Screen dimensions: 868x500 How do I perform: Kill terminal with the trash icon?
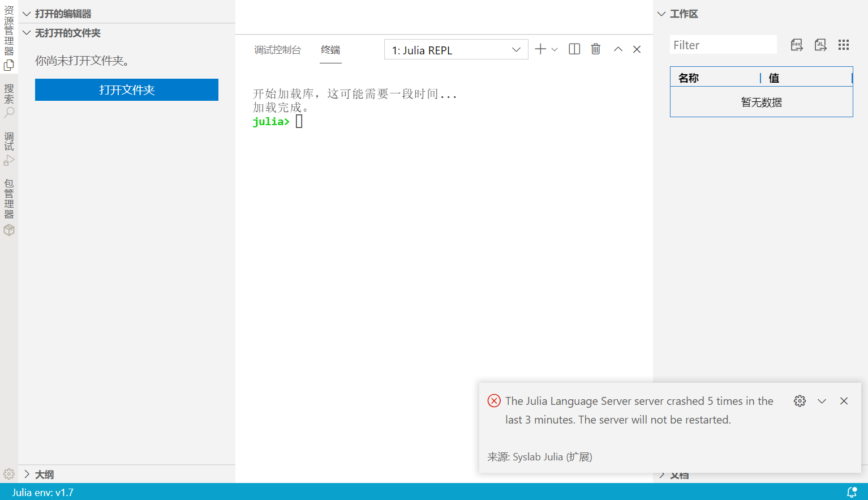(596, 49)
